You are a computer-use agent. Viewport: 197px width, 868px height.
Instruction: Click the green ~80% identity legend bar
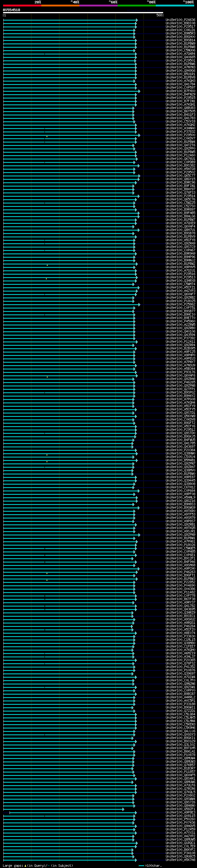click(137, 6)
